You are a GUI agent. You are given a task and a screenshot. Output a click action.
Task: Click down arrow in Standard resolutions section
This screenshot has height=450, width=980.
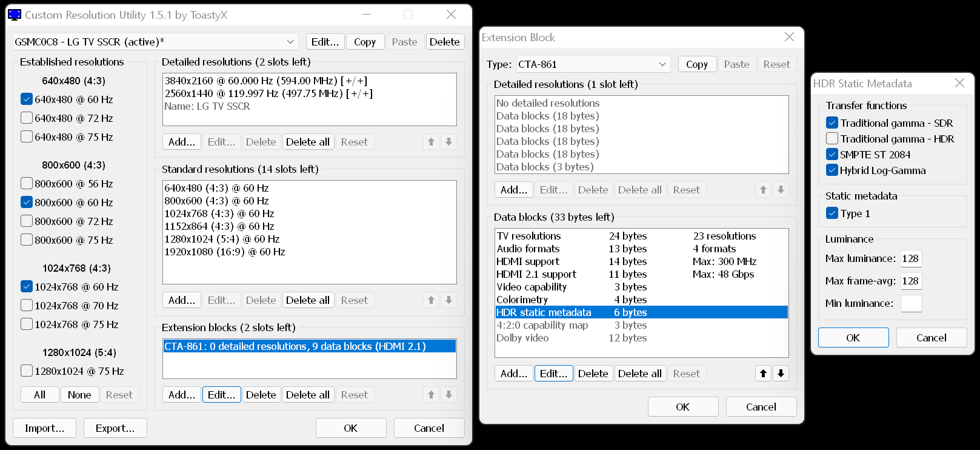coord(448,300)
